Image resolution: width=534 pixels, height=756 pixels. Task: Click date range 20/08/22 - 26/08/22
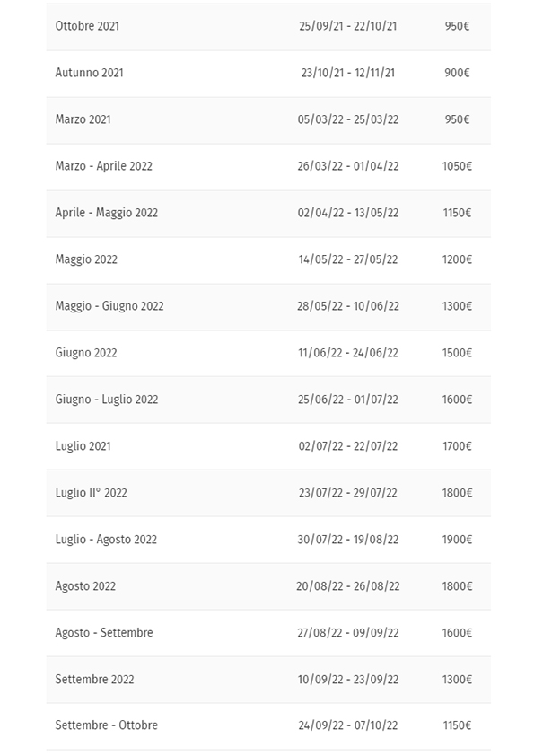pyautogui.click(x=348, y=586)
